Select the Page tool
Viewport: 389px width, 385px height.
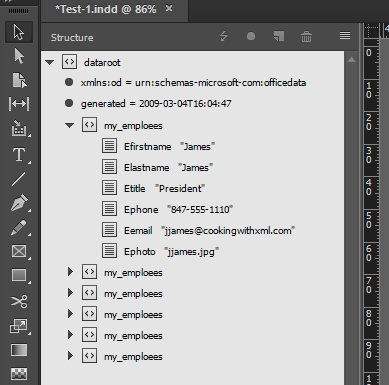pyautogui.click(x=19, y=80)
